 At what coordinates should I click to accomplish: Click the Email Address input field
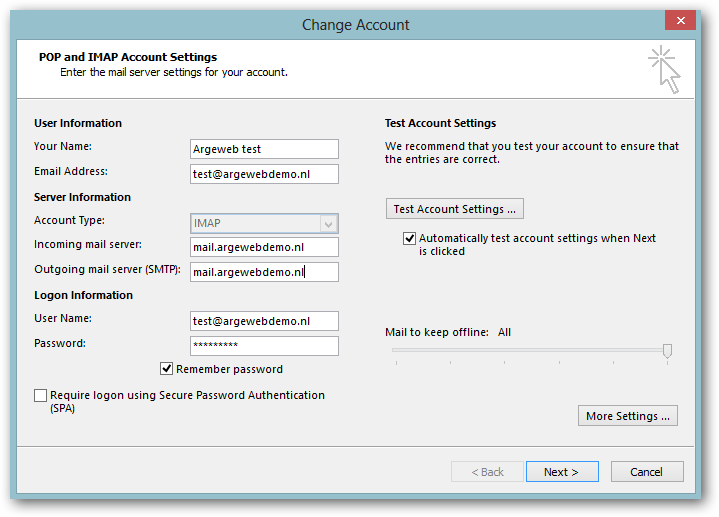click(264, 174)
